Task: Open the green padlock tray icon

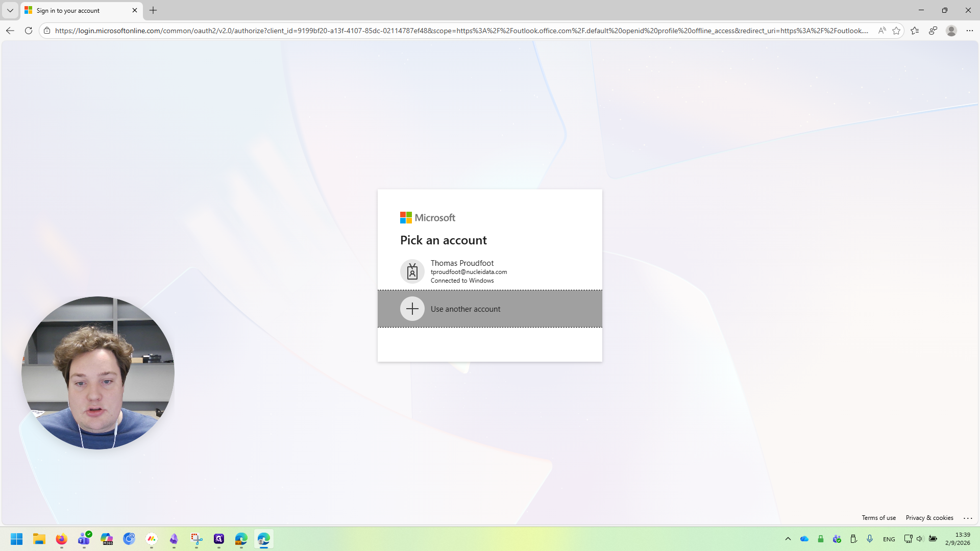Action: (x=821, y=539)
